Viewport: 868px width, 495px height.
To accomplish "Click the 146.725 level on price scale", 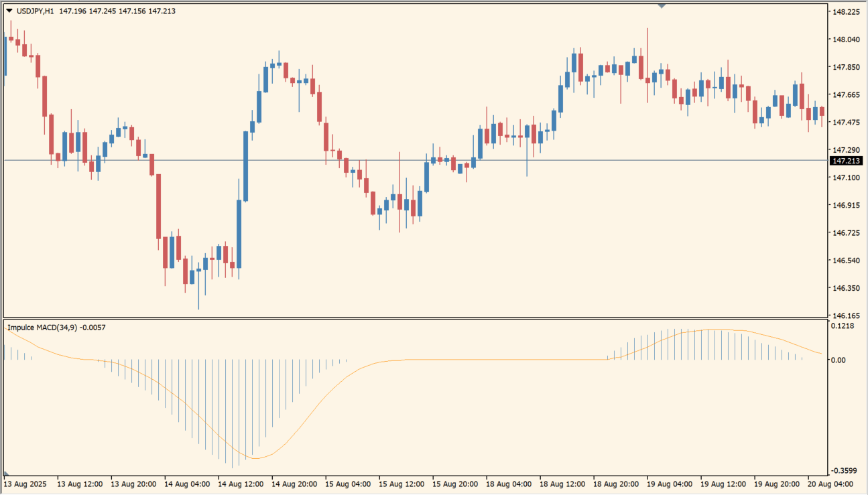I will (x=846, y=233).
